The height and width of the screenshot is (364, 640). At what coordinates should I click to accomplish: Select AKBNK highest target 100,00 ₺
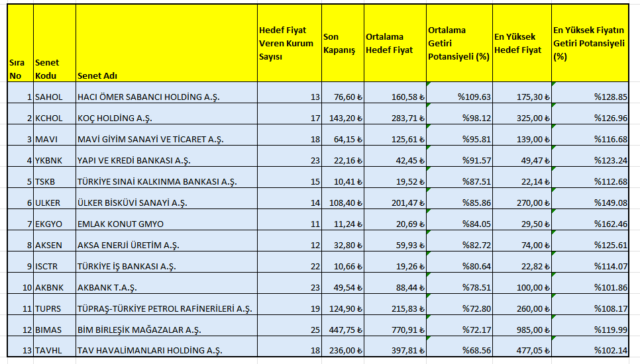click(522, 283)
